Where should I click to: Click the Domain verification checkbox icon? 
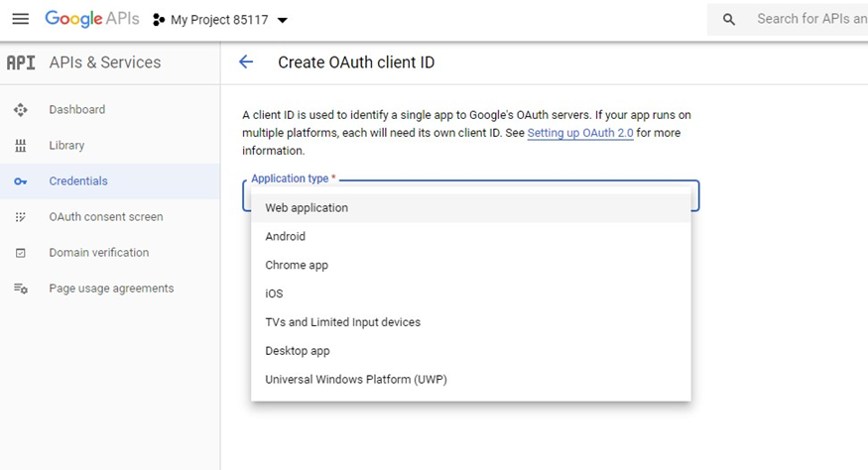(x=21, y=253)
